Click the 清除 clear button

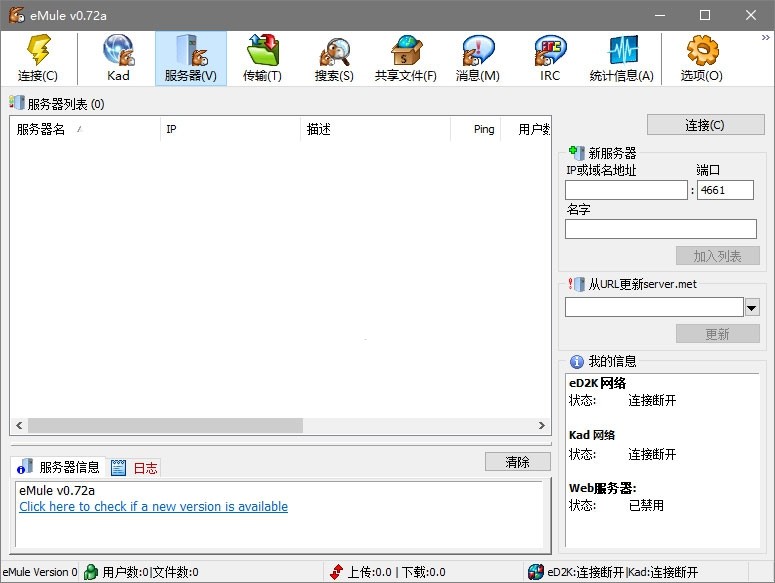[x=517, y=462]
